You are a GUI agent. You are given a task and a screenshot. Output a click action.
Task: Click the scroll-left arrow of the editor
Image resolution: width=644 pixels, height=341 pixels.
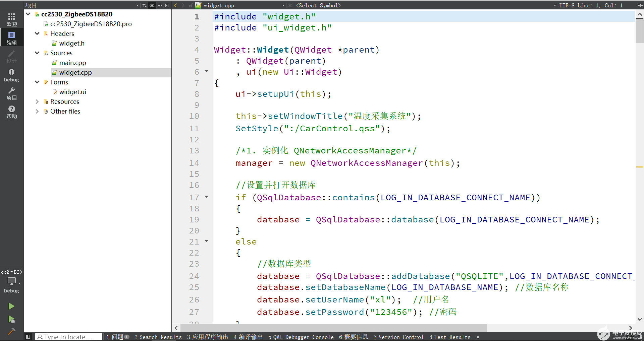point(176,328)
